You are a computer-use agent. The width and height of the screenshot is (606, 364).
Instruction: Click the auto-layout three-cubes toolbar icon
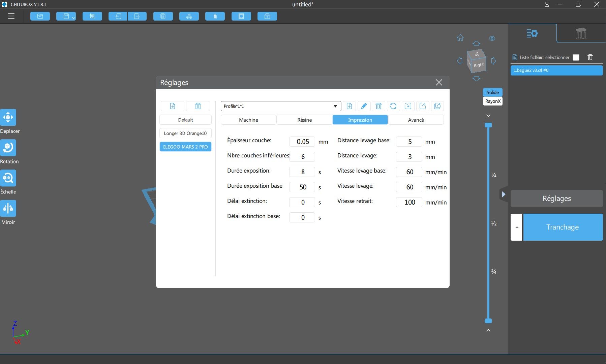189,16
